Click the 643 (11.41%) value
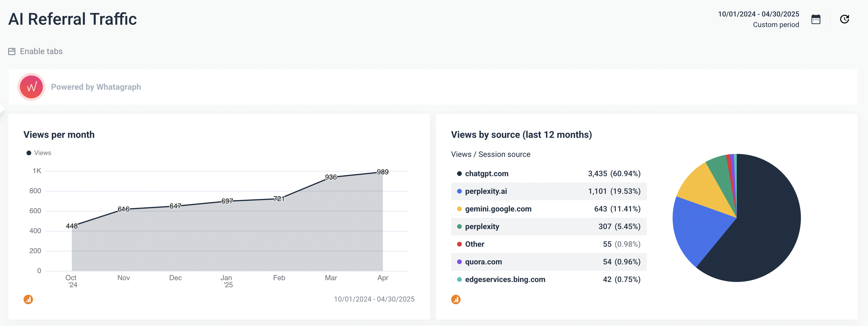 coord(617,209)
